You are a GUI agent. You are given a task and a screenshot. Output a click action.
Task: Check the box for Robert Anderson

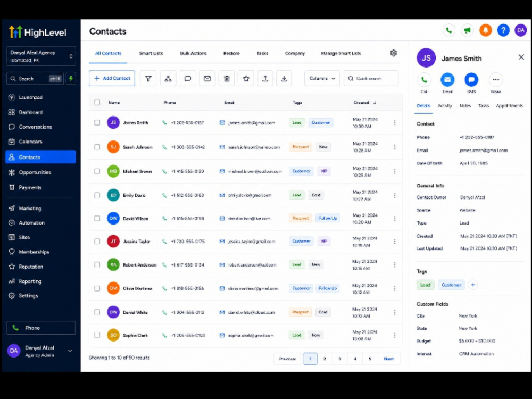click(97, 264)
